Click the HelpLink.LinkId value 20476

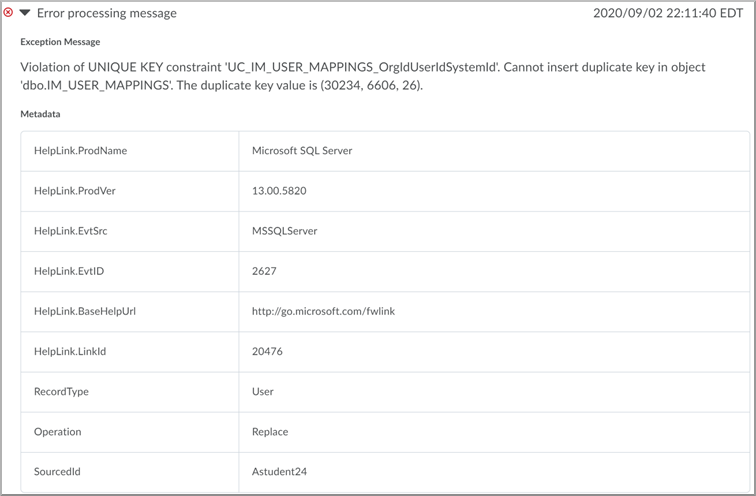(x=267, y=351)
